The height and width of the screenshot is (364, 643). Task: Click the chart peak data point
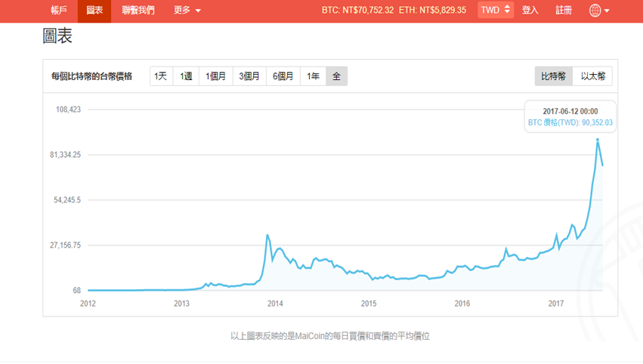click(x=598, y=140)
